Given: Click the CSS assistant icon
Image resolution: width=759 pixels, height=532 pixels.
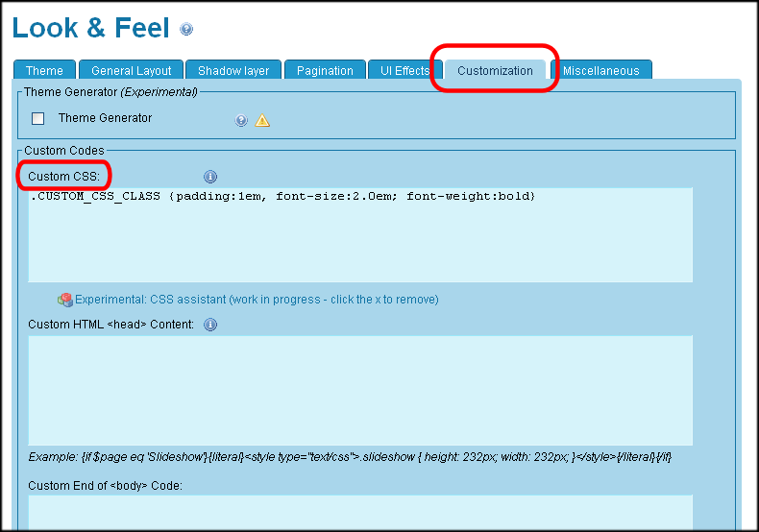Looking at the screenshot, I should click(64, 300).
